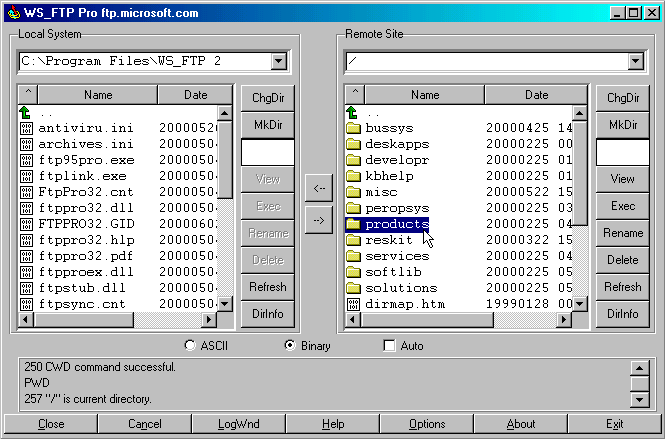Click the ftppro32.dll file icon
665x439 pixels.
tap(26, 208)
